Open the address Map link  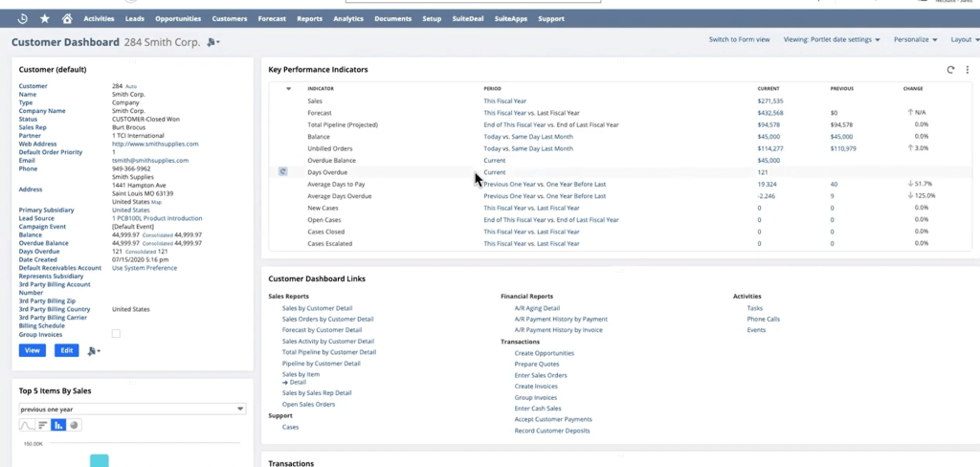(156, 203)
